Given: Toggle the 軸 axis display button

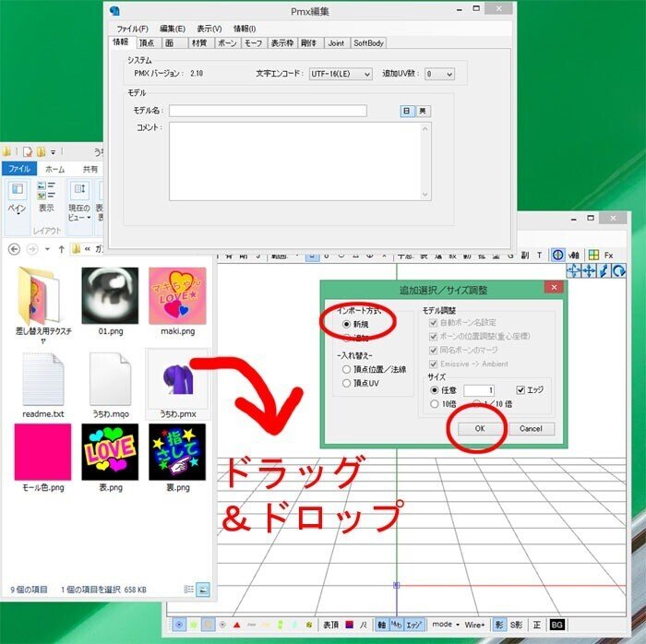Looking at the screenshot, I should click(x=381, y=625).
